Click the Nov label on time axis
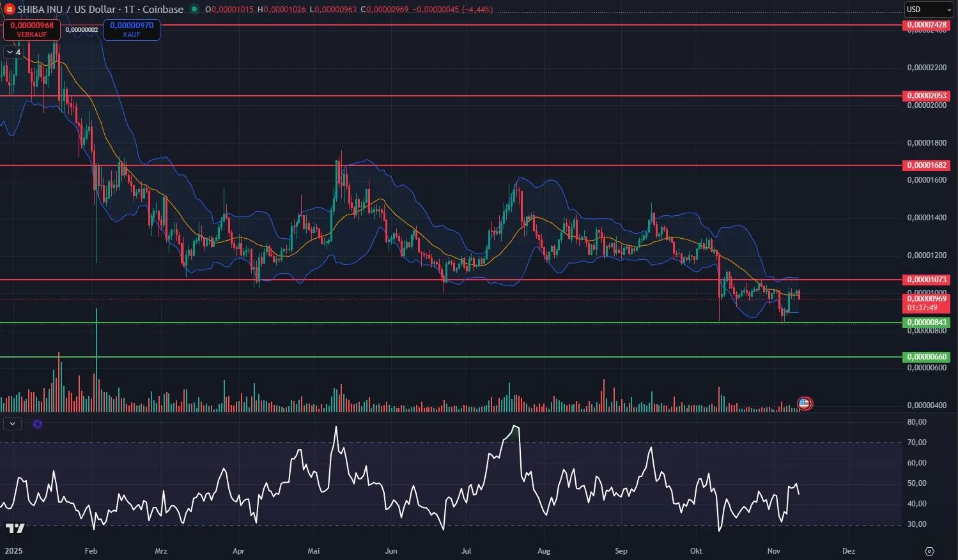Image resolution: width=958 pixels, height=560 pixels. 774,551
